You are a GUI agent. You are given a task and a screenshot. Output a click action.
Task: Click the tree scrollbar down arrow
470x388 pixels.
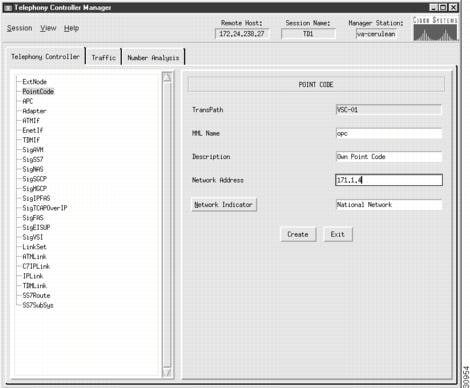pos(167,372)
